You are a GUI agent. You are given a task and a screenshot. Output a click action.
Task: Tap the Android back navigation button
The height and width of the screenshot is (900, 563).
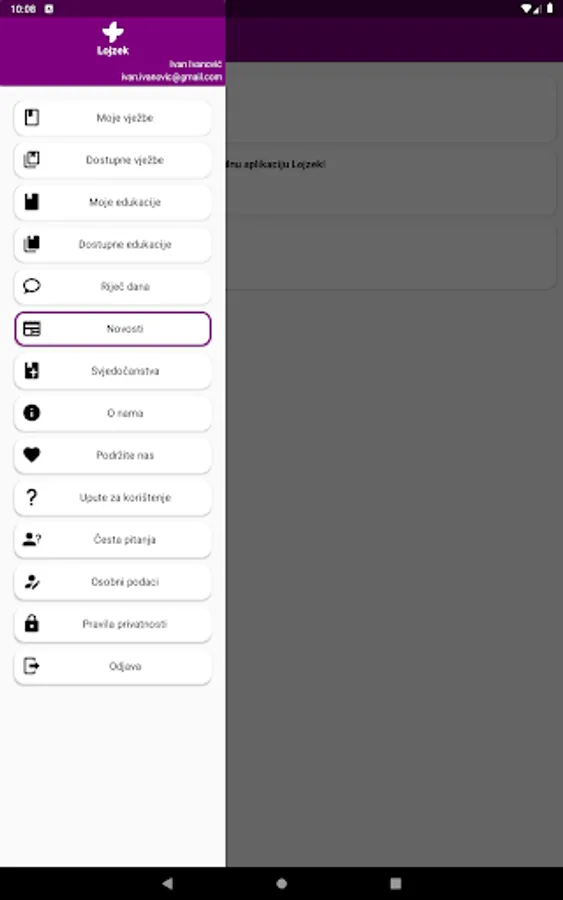point(167,883)
